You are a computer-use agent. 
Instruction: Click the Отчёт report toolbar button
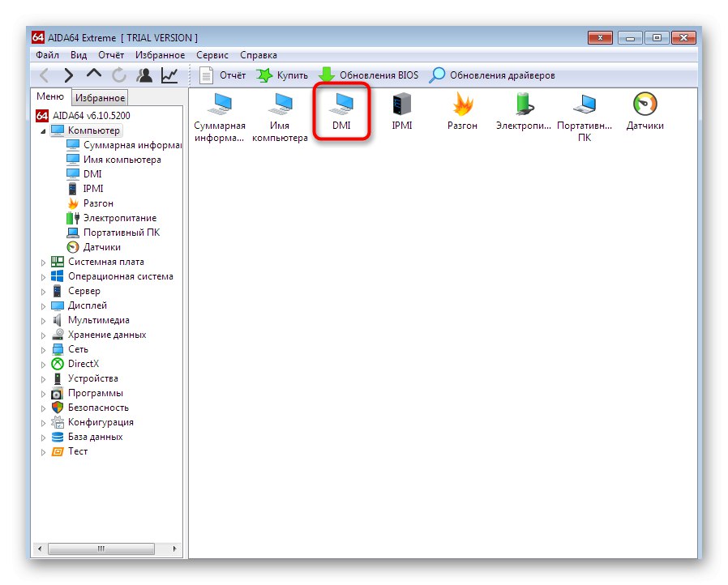(x=223, y=75)
